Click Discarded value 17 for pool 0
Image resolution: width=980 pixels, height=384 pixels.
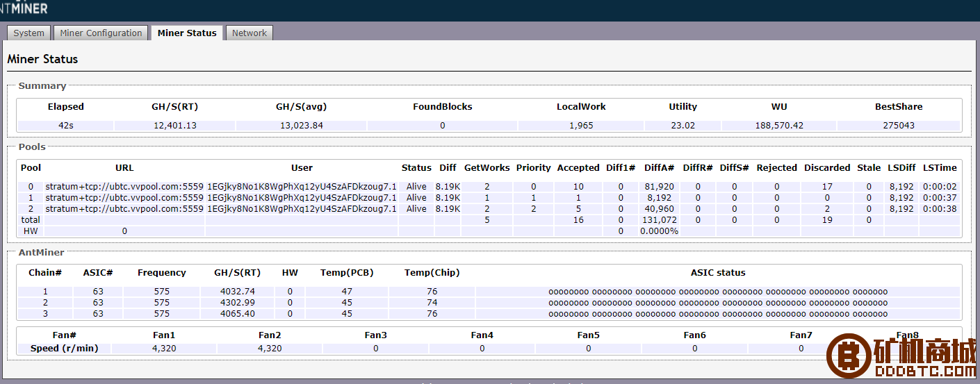(827, 187)
